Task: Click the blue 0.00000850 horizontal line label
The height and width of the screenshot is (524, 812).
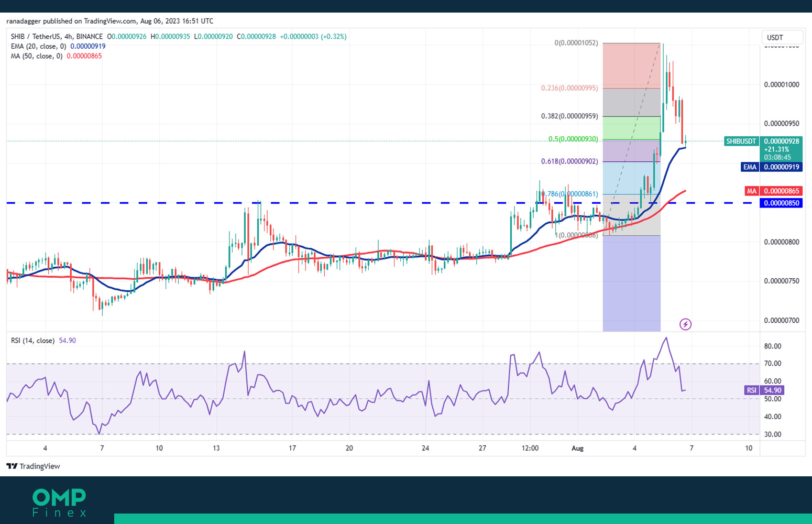Action: point(781,203)
